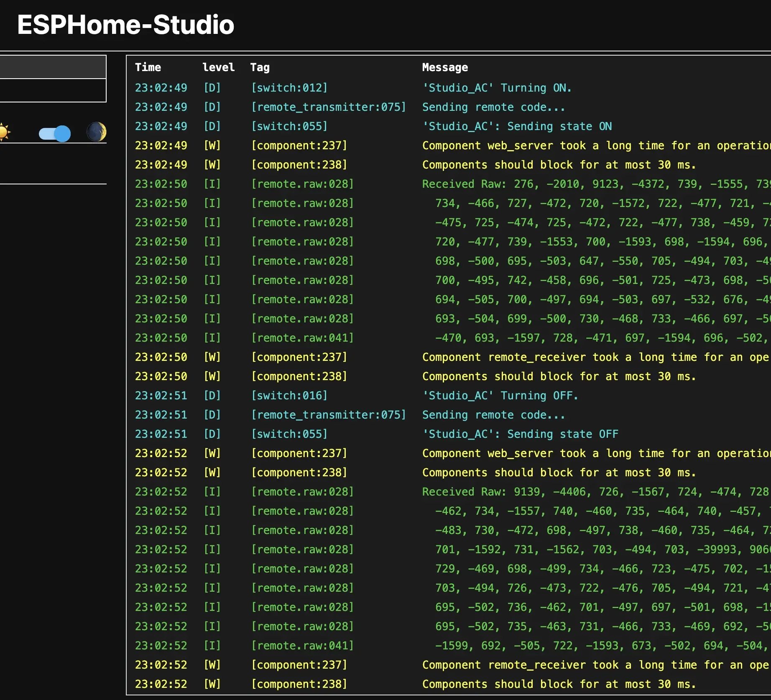Image resolution: width=771 pixels, height=700 pixels.
Task: Click the sun icon for light mode
Action: (x=4, y=132)
